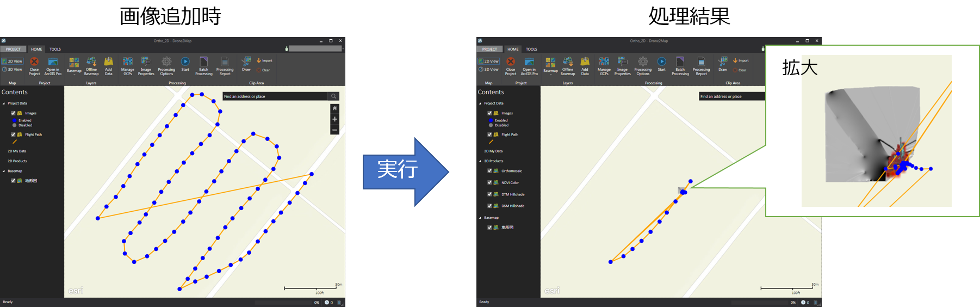Toggle 地形図 basemap checkbox in left window
Image resolution: width=980 pixels, height=307 pixels.
click(13, 181)
